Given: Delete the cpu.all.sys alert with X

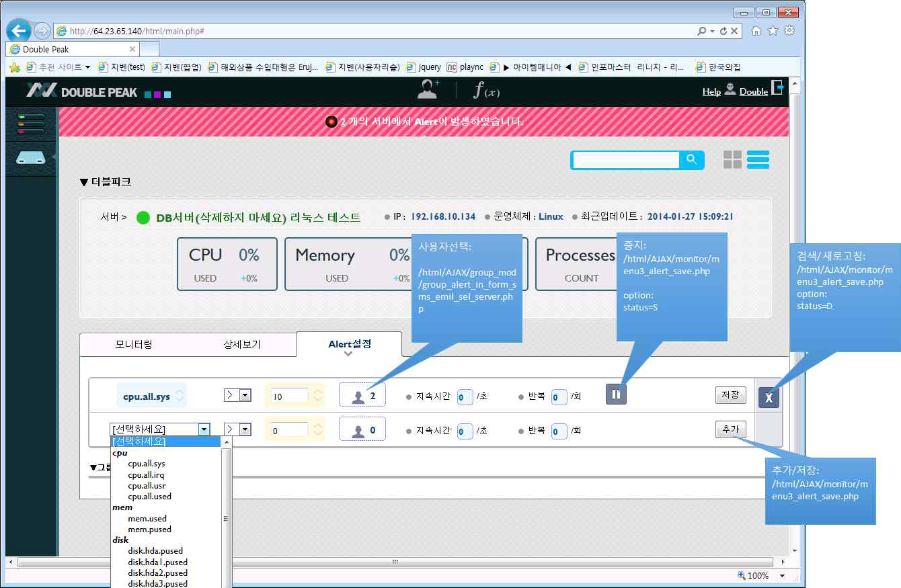Looking at the screenshot, I should (x=769, y=398).
